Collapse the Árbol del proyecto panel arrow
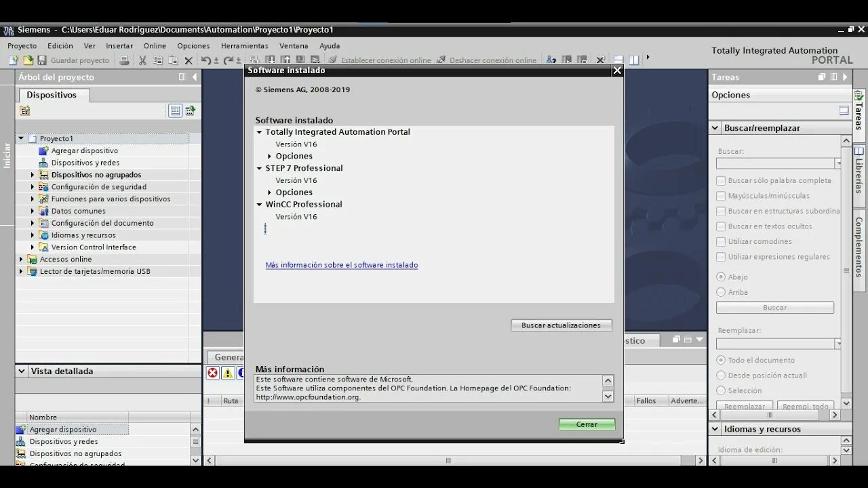This screenshot has height=488, width=868. pyautogui.click(x=195, y=77)
